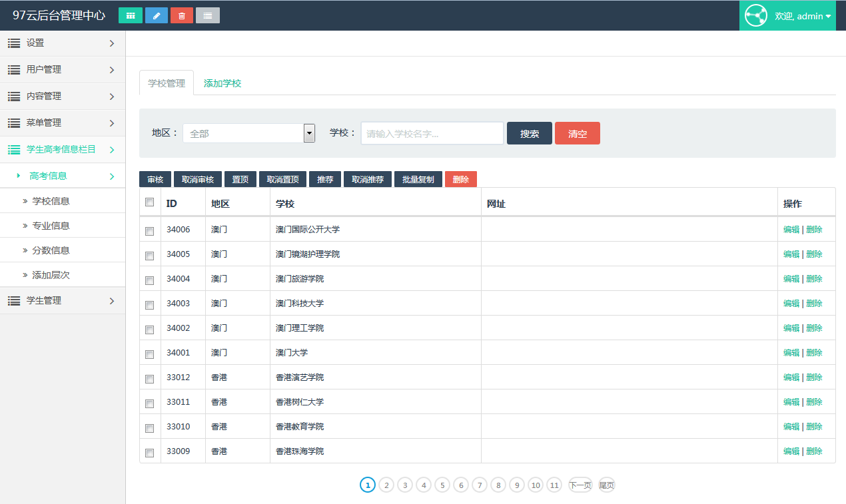Viewport: 846px width, 504px height.
Task: Collapse the 高考信息 submenu
Action: point(63,176)
